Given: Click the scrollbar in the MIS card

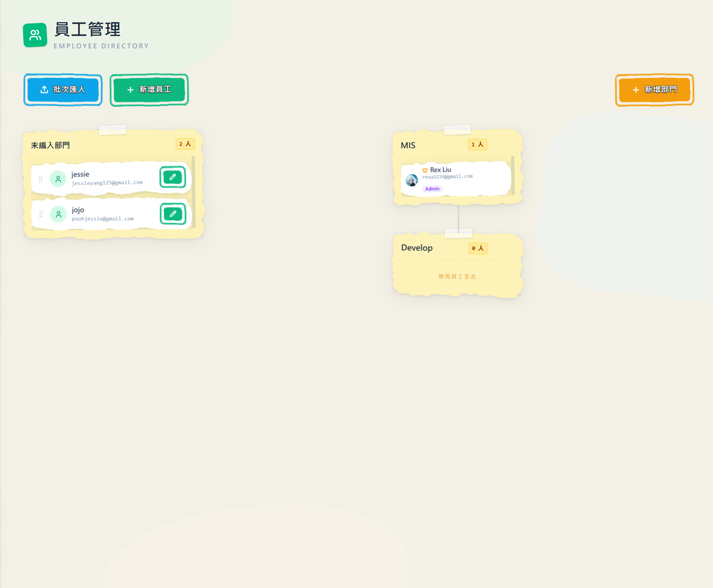Looking at the screenshot, I should (x=513, y=175).
